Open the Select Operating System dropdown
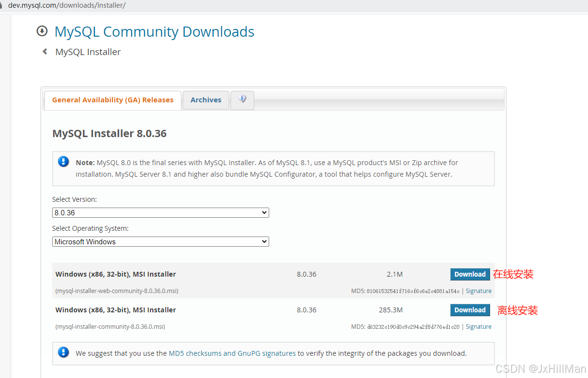 [161, 241]
